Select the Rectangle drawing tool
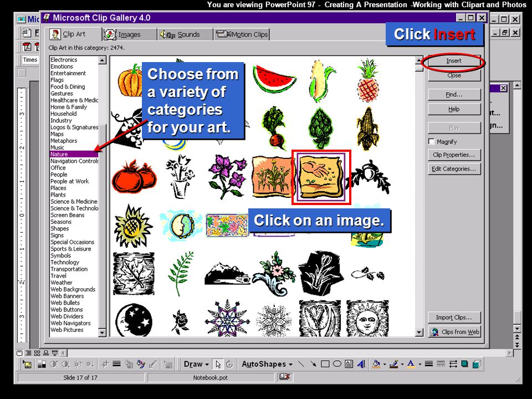The height and width of the screenshot is (399, 532). pyautogui.click(x=325, y=364)
